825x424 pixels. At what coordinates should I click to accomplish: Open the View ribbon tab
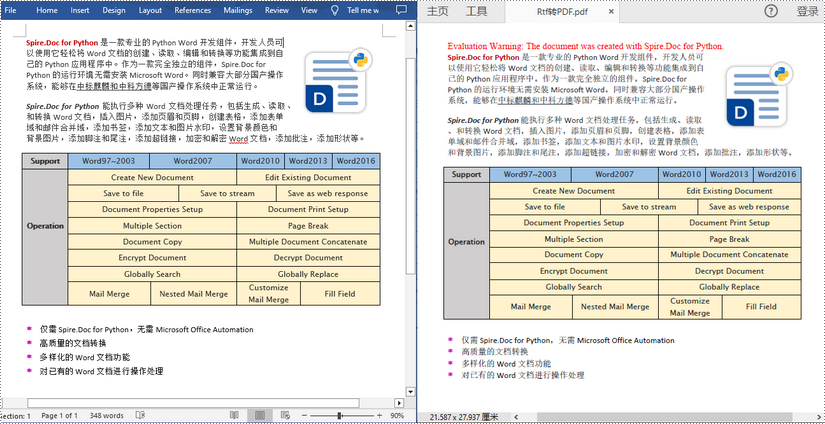(309, 10)
